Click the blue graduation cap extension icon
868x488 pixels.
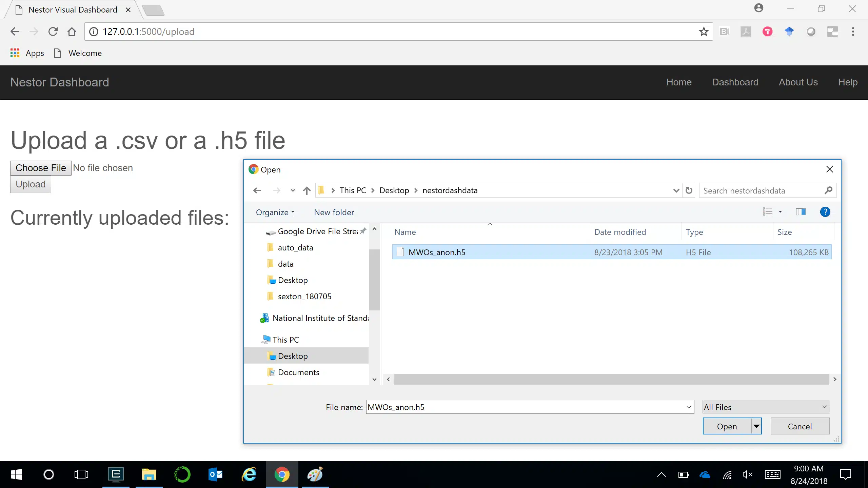(x=789, y=32)
